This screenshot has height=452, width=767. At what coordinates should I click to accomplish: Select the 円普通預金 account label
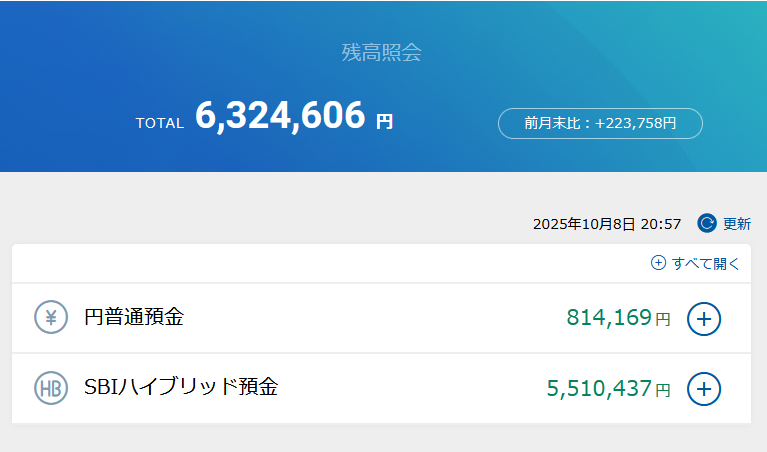click(x=134, y=318)
